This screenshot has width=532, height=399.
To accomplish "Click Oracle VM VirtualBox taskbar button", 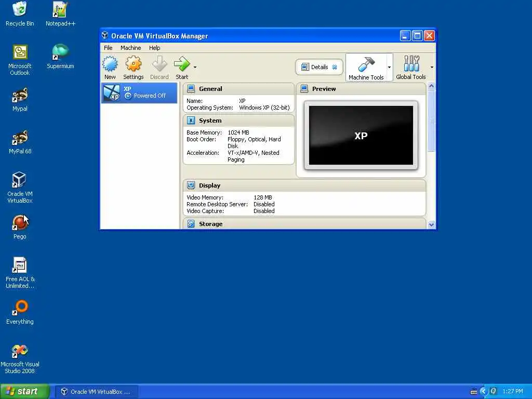I will click(96, 392).
